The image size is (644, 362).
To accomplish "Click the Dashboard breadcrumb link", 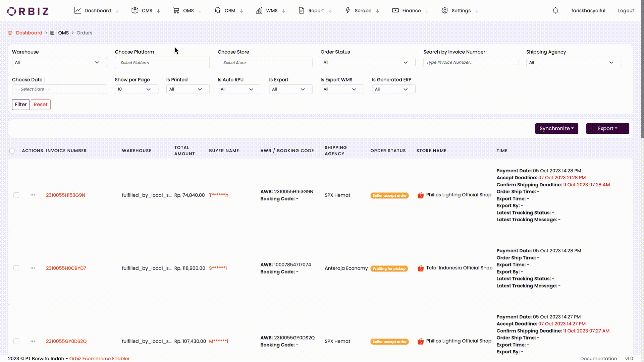I will pyautogui.click(x=29, y=33).
